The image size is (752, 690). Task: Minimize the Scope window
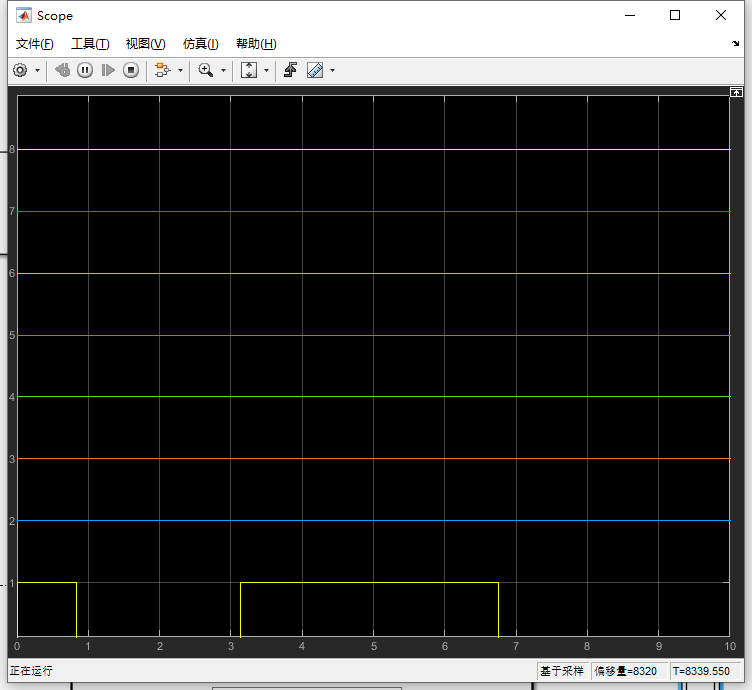pos(630,15)
